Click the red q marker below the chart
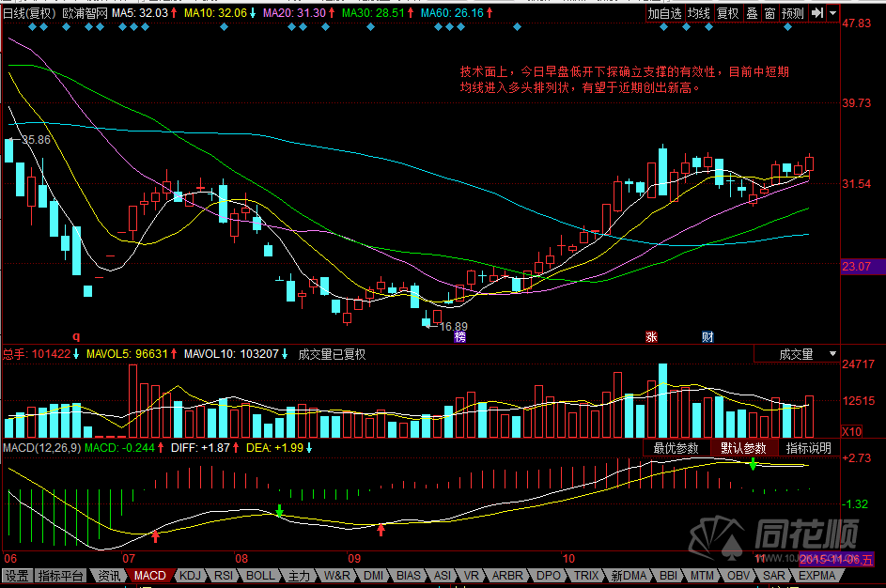 (77, 335)
